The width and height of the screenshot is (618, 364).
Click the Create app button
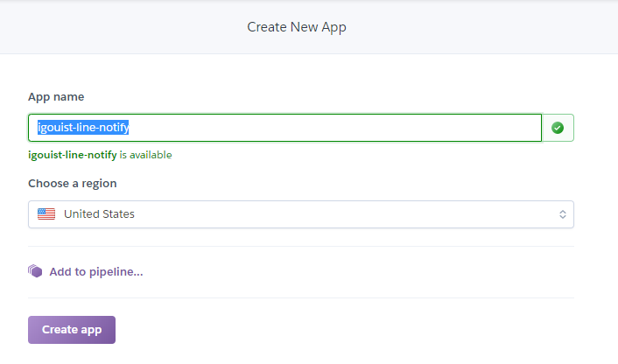coord(72,330)
